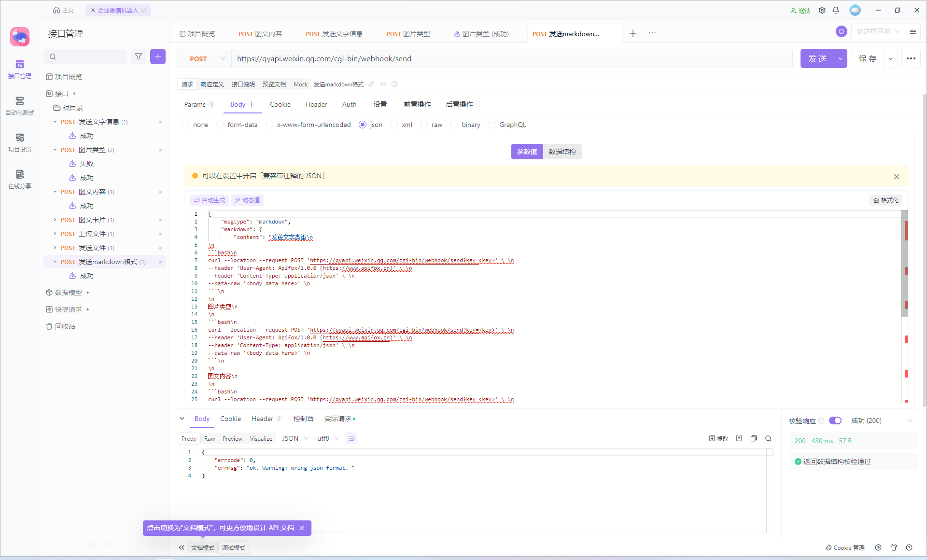927x560 pixels.
Task: Click the code icon beside 发送markdown格式
Action: 383,84
